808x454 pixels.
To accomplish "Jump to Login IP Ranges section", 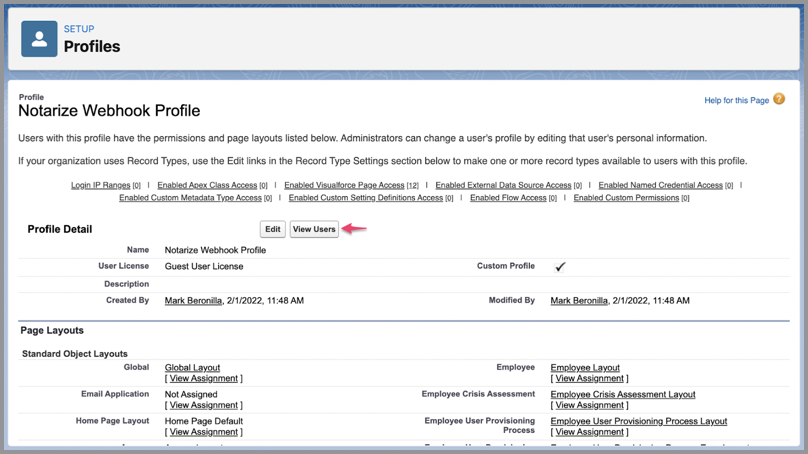I will pos(101,185).
